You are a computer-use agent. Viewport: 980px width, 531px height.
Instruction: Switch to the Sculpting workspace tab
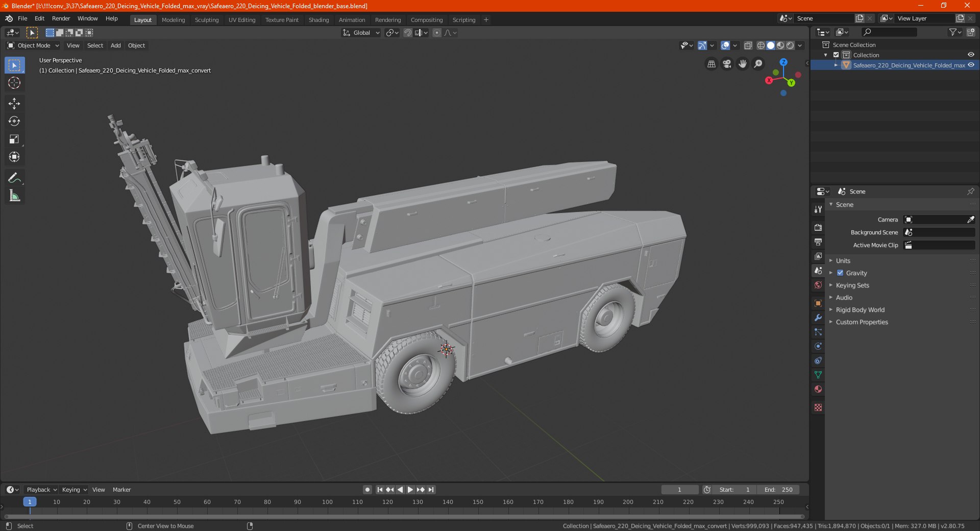pos(207,20)
